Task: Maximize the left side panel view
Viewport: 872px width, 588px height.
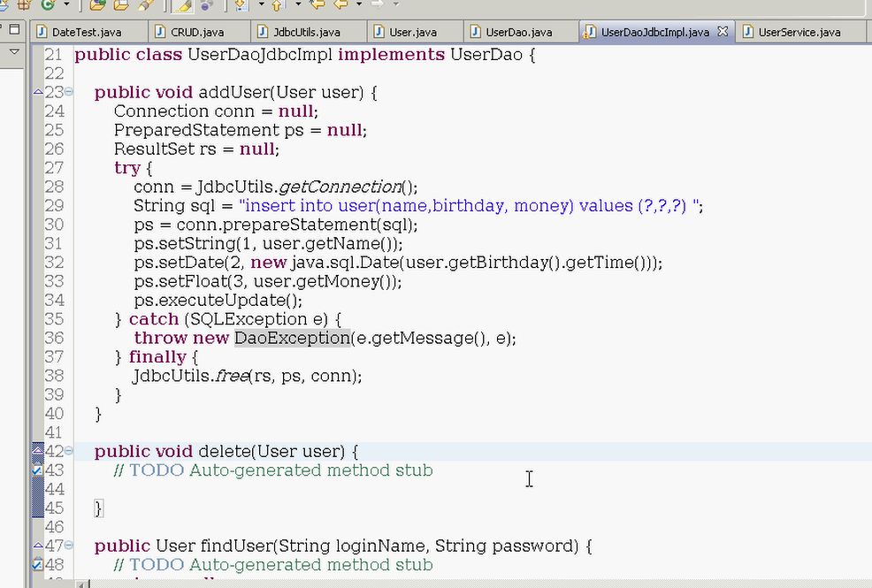Action: (15, 29)
